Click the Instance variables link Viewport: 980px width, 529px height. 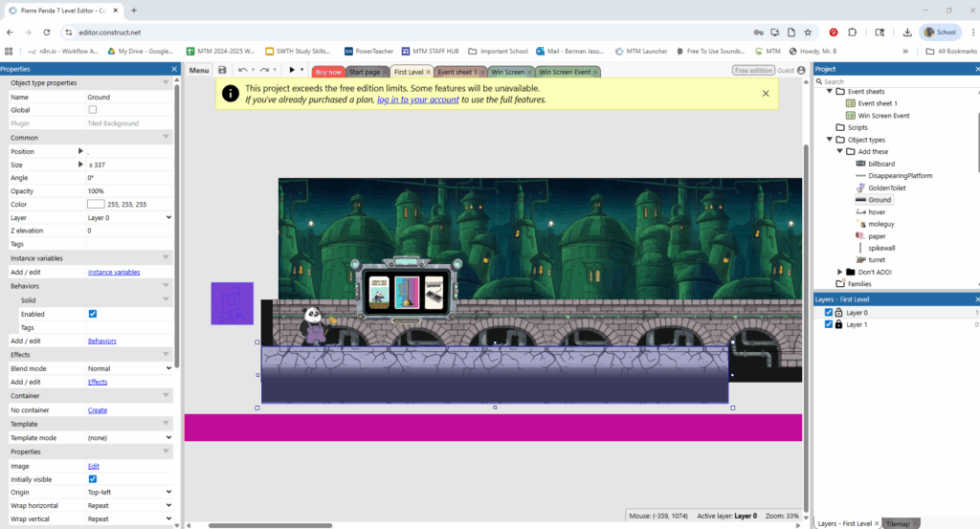[x=114, y=273]
